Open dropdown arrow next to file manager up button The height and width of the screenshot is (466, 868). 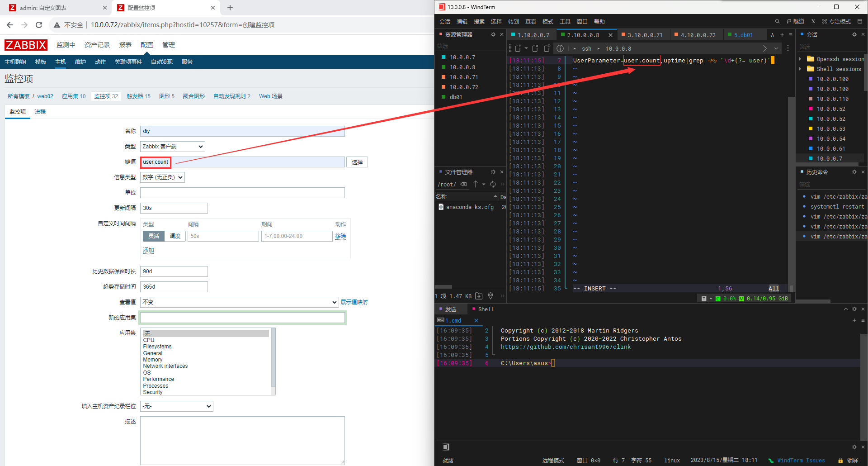click(x=484, y=184)
